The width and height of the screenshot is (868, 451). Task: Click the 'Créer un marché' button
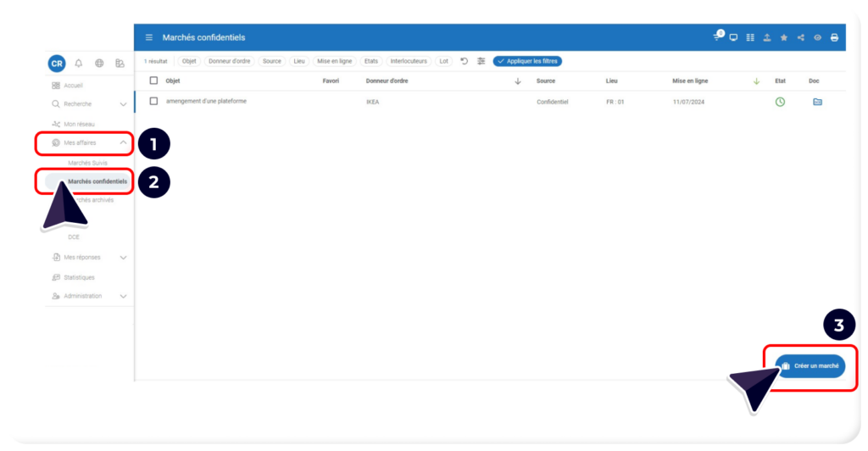point(810,366)
